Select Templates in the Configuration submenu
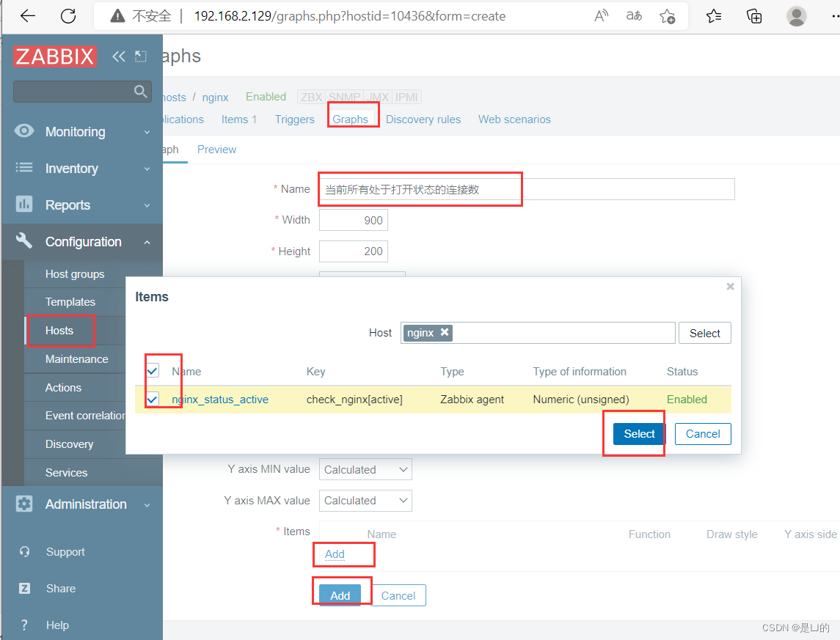The width and height of the screenshot is (840, 640). 70,301
